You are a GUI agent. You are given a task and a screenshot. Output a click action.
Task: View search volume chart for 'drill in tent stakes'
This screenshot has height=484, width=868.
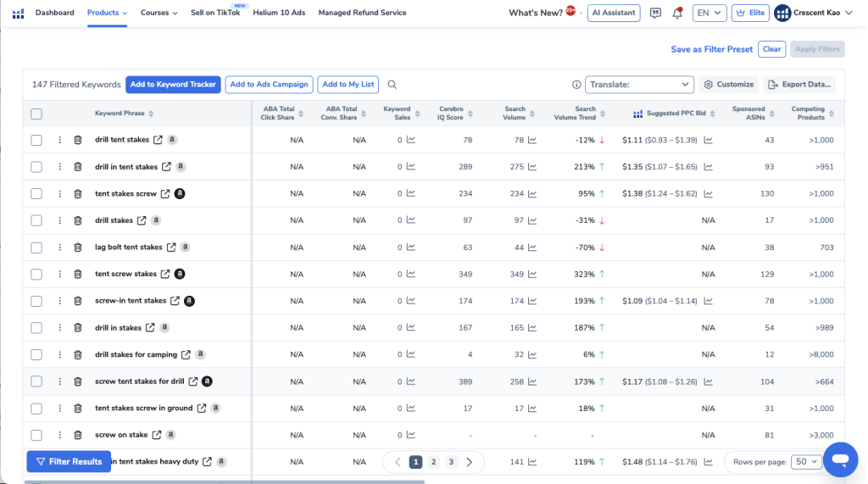pos(532,167)
